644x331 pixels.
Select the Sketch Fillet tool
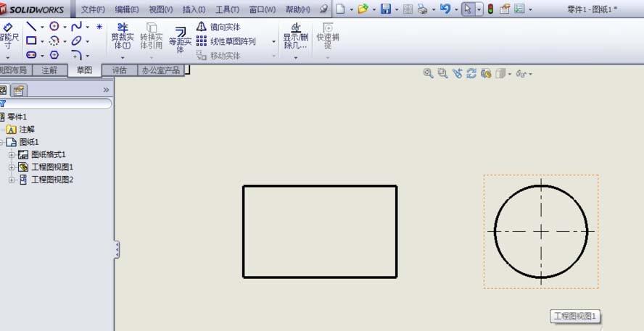click(77, 55)
